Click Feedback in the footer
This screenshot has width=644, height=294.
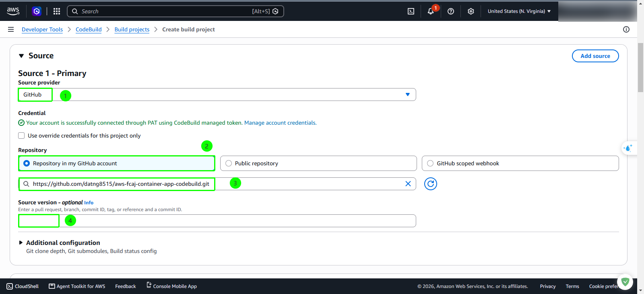point(126,286)
